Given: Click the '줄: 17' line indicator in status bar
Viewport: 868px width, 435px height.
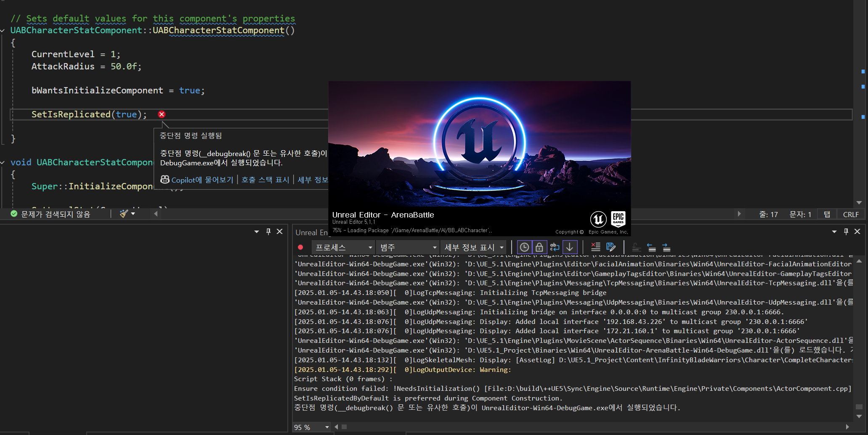Looking at the screenshot, I should coord(768,214).
